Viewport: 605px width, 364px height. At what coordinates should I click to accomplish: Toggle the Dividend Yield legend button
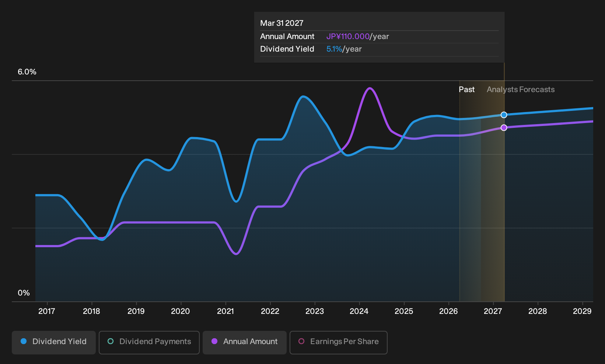(54, 343)
